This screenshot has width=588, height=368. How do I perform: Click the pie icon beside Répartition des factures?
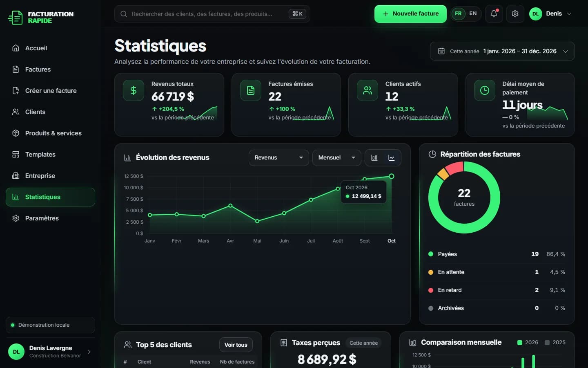(x=432, y=154)
